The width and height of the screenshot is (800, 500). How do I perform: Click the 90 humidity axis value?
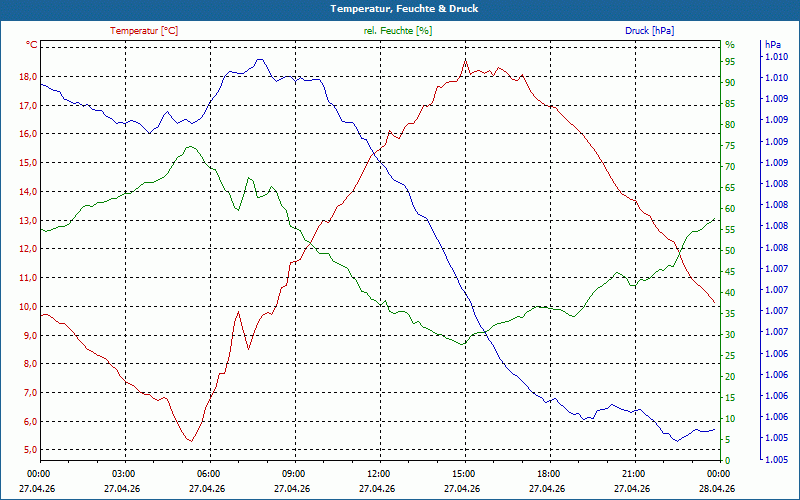point(730,83)
